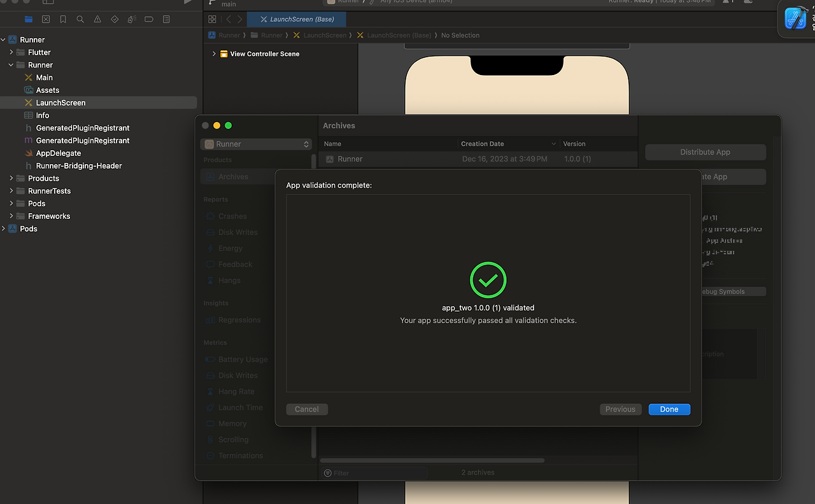Image resolution: width=815 pixels, height=504 pixels.
Task: Expand the RunnerTests folder
Action: (x=11, y=191)
